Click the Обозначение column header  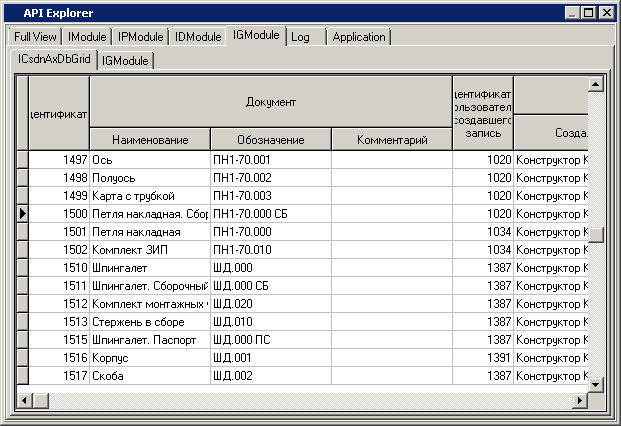pos(270,139)
